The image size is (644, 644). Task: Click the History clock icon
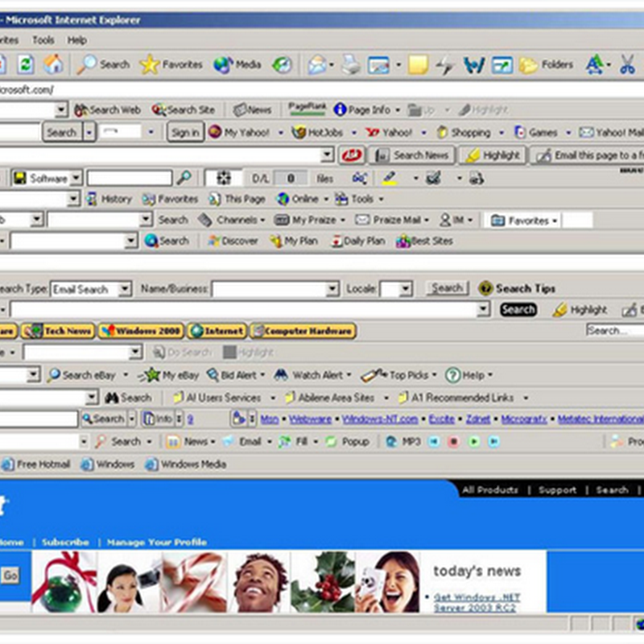click(x=283, y=64)
